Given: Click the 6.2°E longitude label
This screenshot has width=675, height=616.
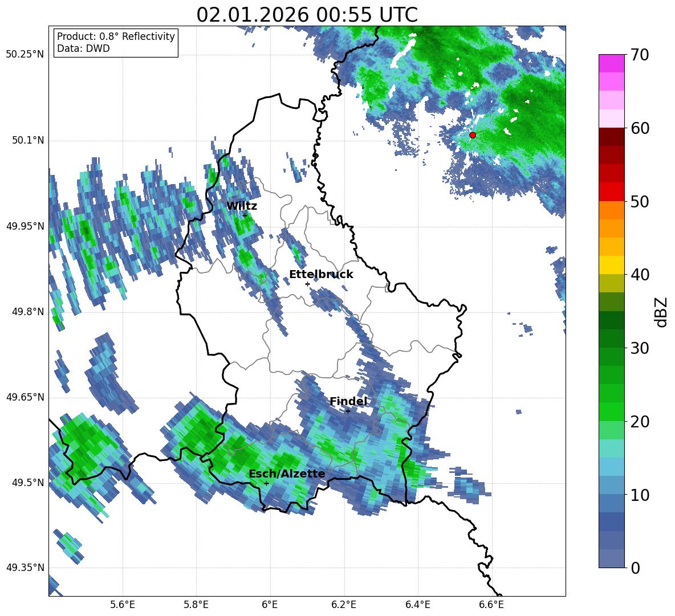Looking at the screenshot, I should click(344, 605).
